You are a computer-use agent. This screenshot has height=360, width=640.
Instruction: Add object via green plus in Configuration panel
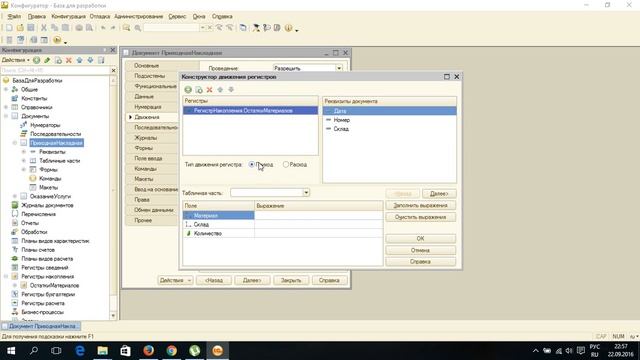(37, 60)
